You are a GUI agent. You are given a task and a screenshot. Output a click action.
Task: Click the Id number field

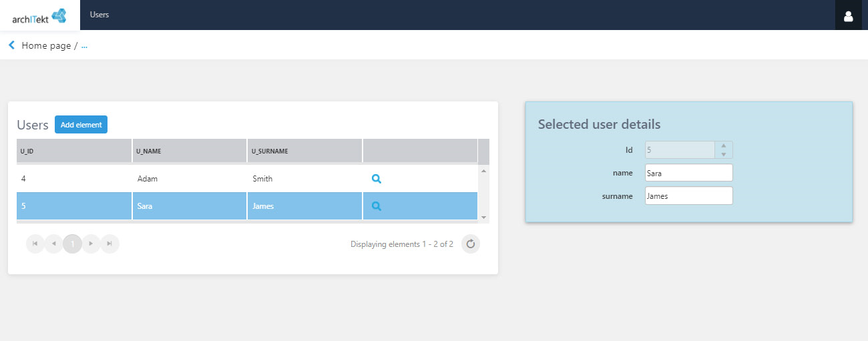[x=680, y=150]
